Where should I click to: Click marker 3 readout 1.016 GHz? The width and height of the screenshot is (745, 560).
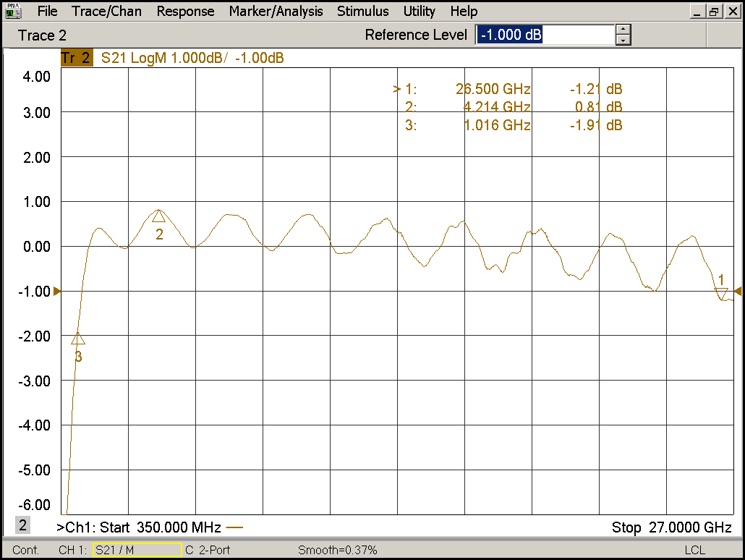tap(496, 125)
